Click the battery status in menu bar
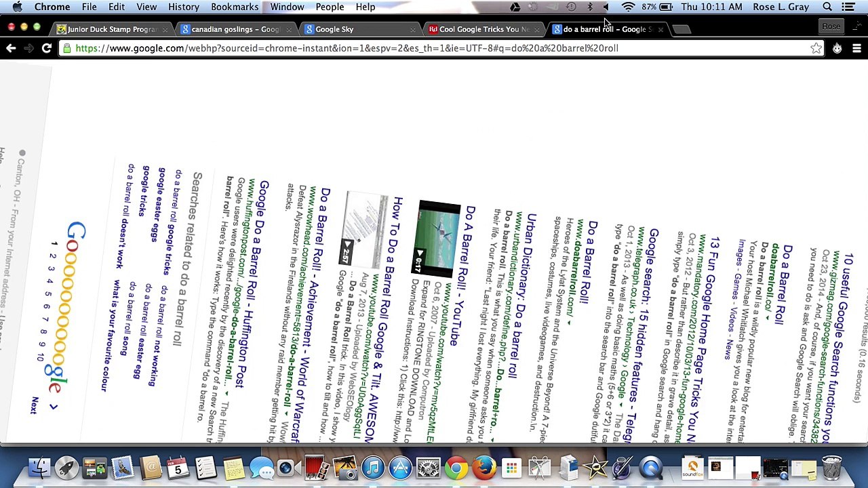Viewport: 868px width, 488px height. (657, 7)
